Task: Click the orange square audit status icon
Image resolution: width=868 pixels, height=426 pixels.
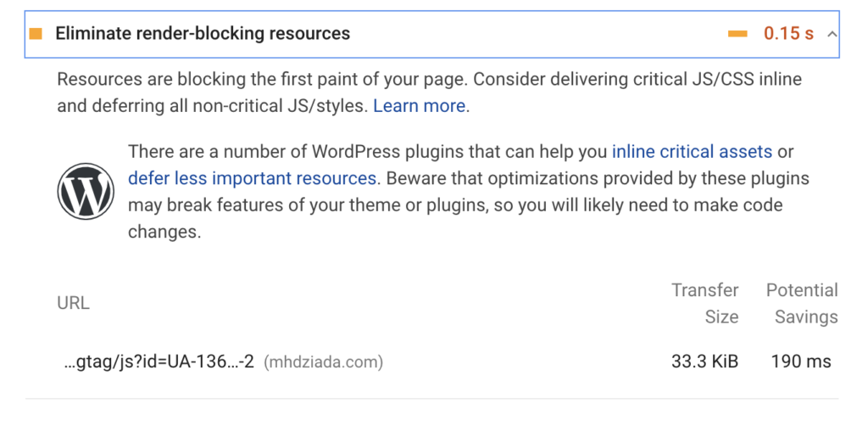Action: coord(36,34)
